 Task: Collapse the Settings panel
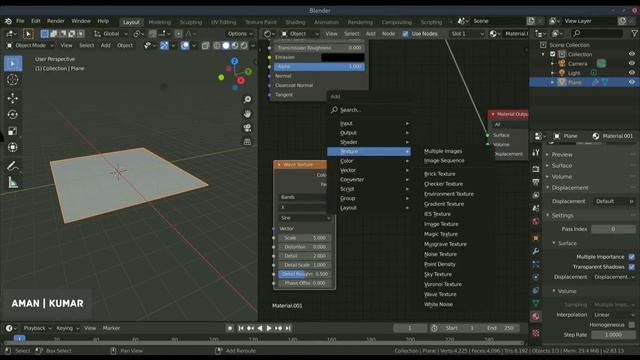[x=562, y=216]
